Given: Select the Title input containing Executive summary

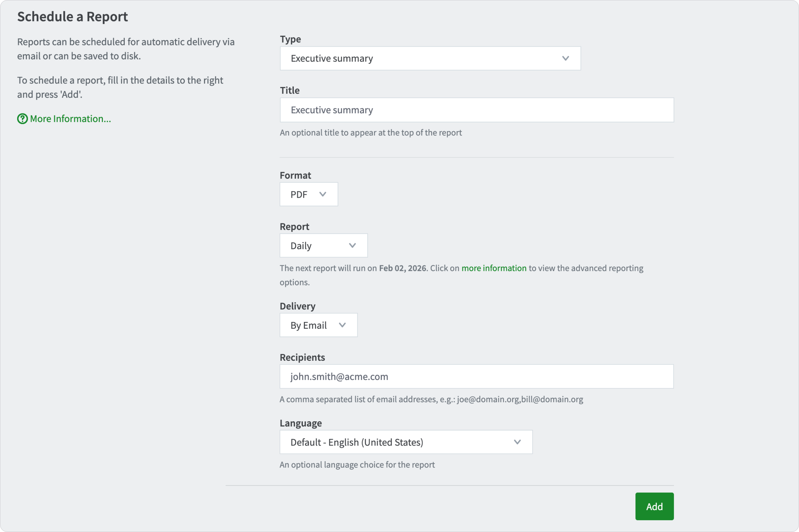Looking at the screenshot, I should pyautogui.click(x=477, y=110).
